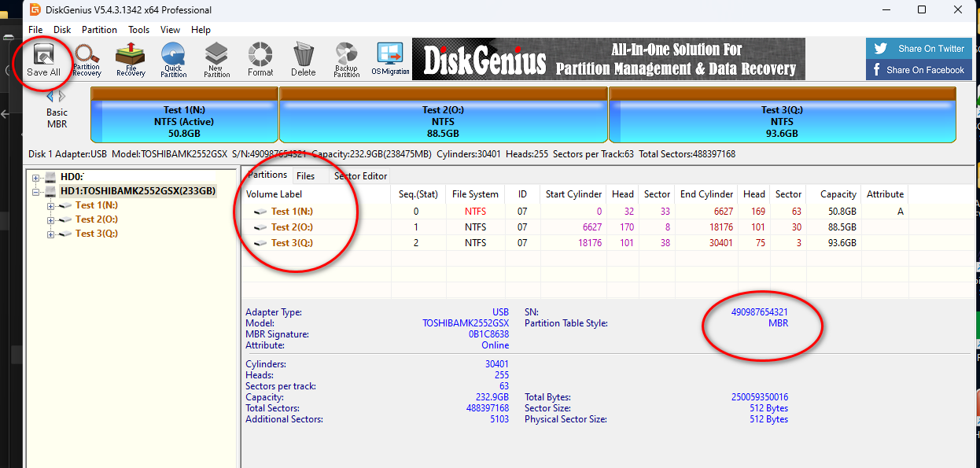Select Test 3(Q:) tree item
The width and height of the screenshot is (980, 468).
coord(97,234)
